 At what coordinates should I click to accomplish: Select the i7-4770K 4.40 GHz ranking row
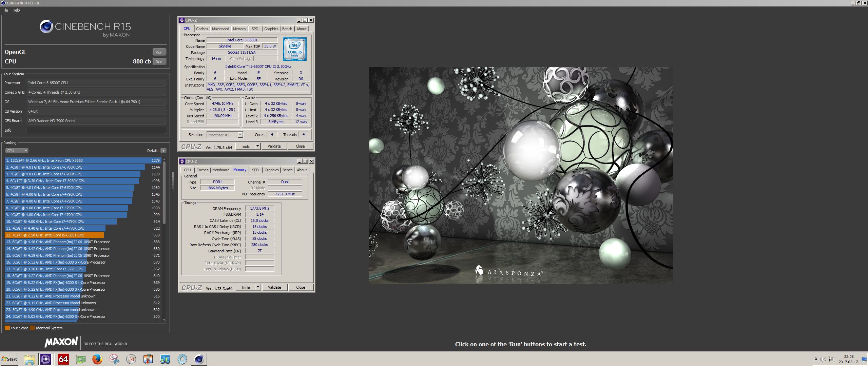tap(83, 228)
